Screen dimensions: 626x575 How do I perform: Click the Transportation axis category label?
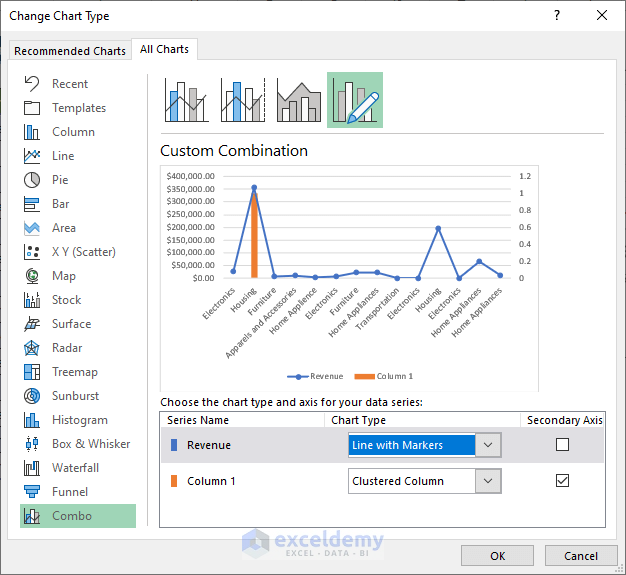(377, 309)
